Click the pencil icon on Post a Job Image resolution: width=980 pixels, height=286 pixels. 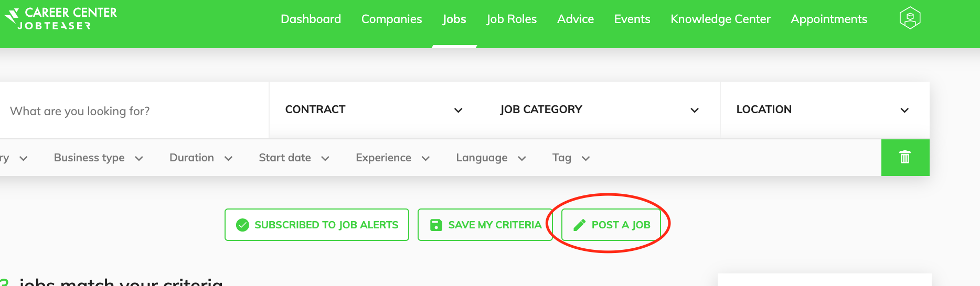pos(579,225)
